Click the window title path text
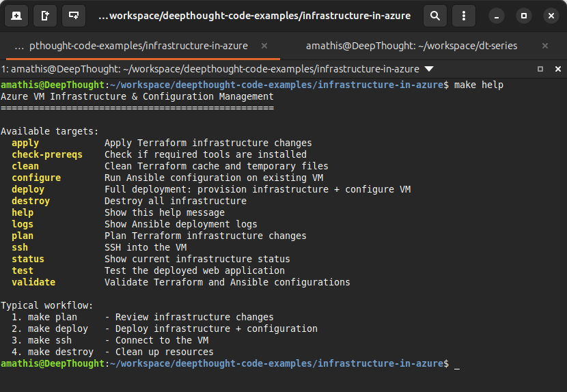The image size is (567, 392). coord(255,16)
